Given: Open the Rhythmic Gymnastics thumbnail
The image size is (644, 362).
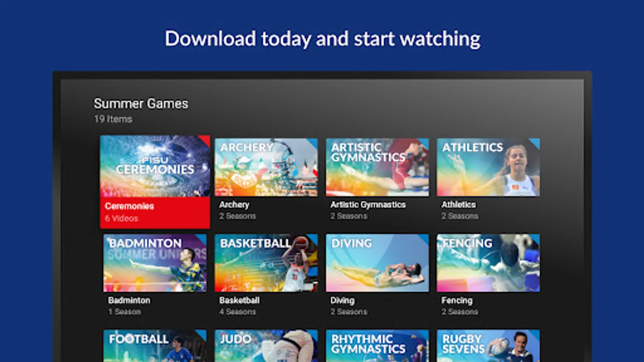Looking at the screenshot, I should tap(377, 346).
